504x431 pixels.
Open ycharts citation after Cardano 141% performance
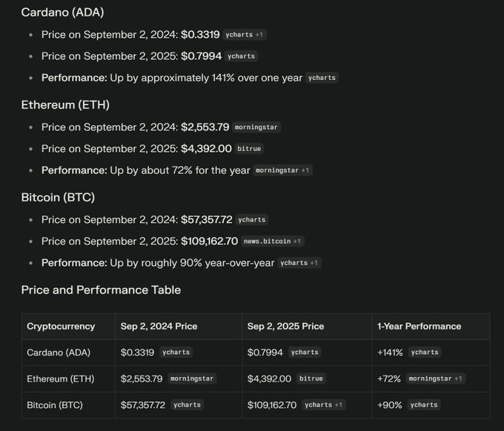coord(322,78)
